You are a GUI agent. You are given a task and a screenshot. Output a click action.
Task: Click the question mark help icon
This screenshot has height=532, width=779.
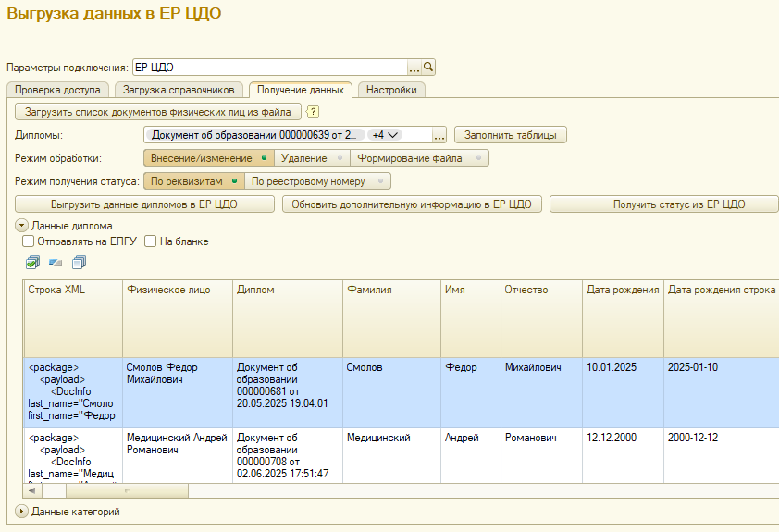(313, 112)
